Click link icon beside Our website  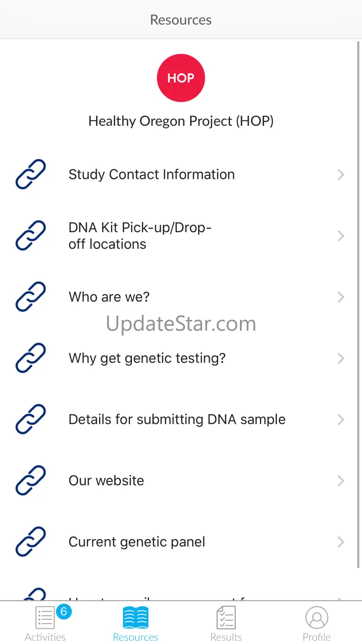pyautogui.click(x=31, y=481)
